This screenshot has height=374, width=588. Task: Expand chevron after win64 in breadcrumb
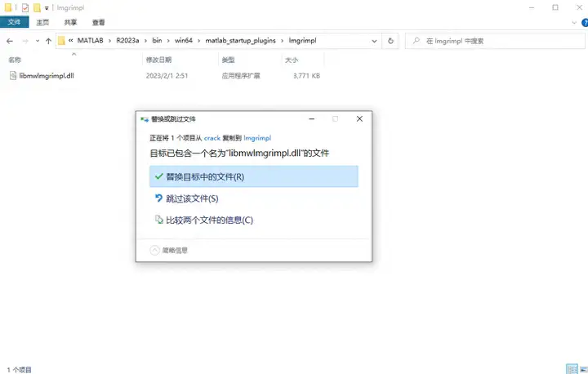(198, 41)
